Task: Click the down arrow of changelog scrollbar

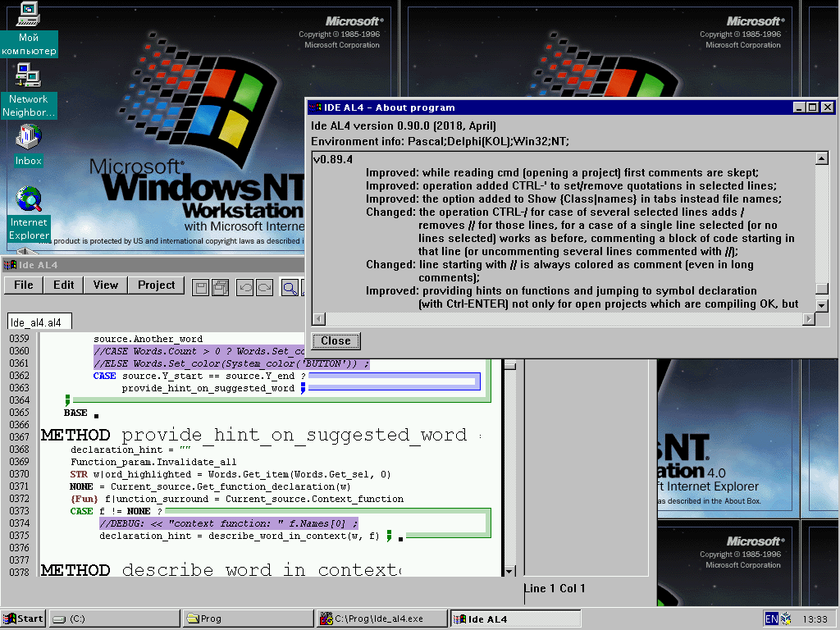Action: click(822, 305)
